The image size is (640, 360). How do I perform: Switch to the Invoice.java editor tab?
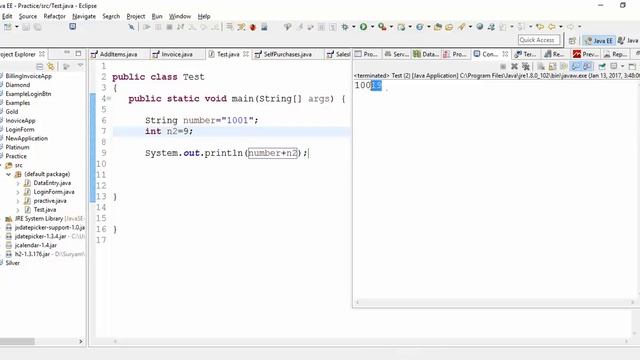(x=177, y=54)
